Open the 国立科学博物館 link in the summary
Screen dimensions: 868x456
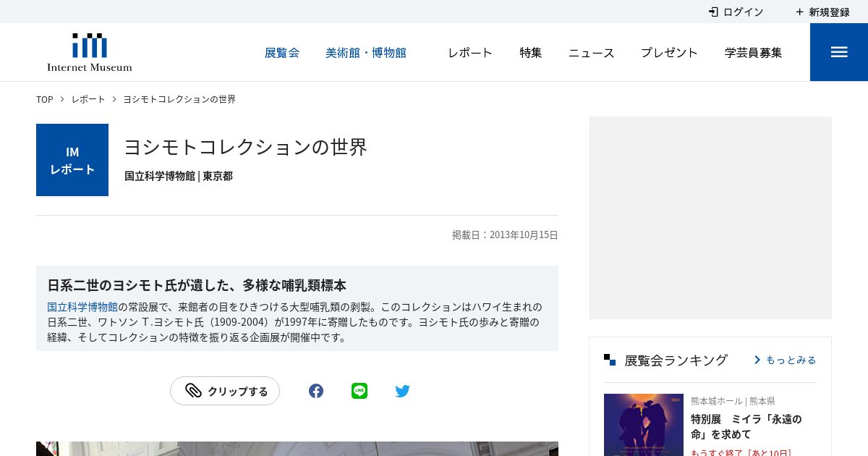[x=82, y=307]
